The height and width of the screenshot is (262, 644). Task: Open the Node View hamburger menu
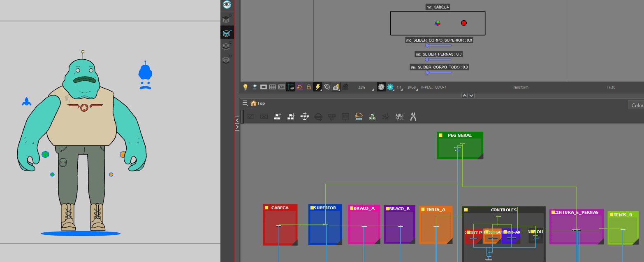point(245,103)
